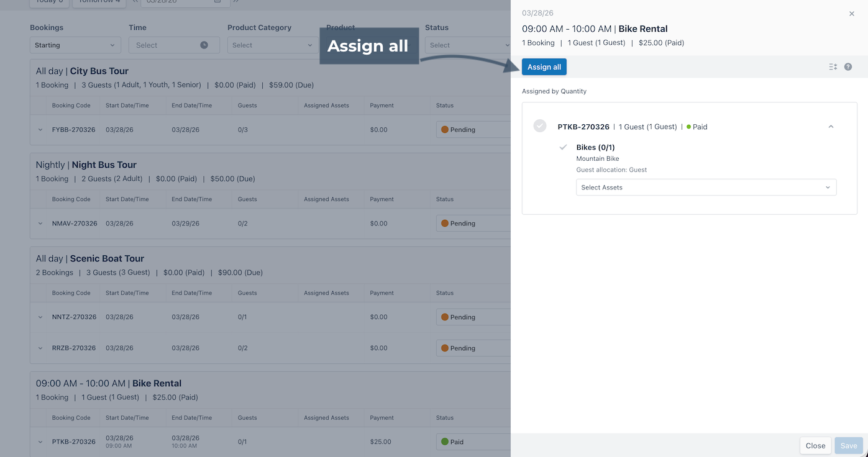868x457 pixels.
Task: Click the Assign all button
Action: click(x=544, y=67)
